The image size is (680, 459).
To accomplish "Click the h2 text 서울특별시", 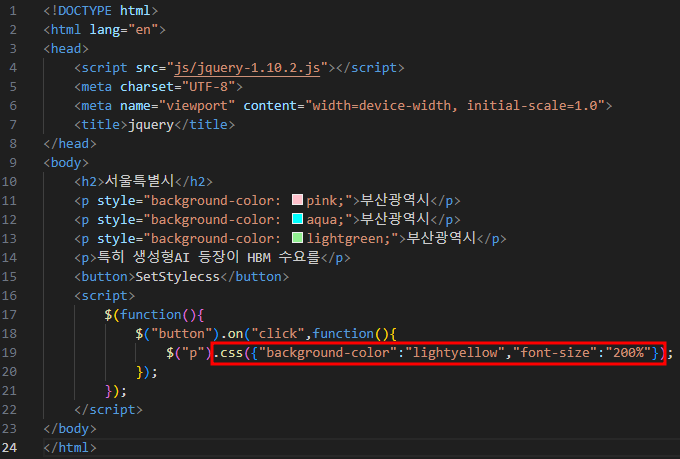I will (140, 180).
